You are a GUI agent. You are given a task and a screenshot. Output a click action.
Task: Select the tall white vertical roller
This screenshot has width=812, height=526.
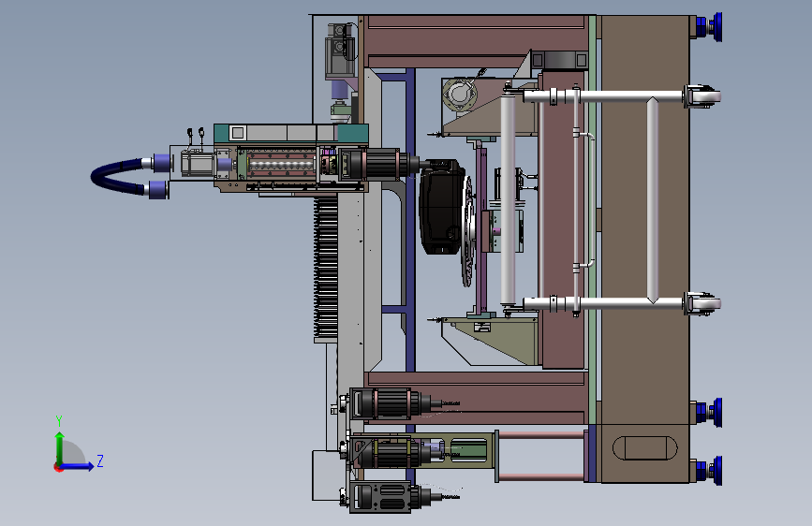tap(508, 200)
